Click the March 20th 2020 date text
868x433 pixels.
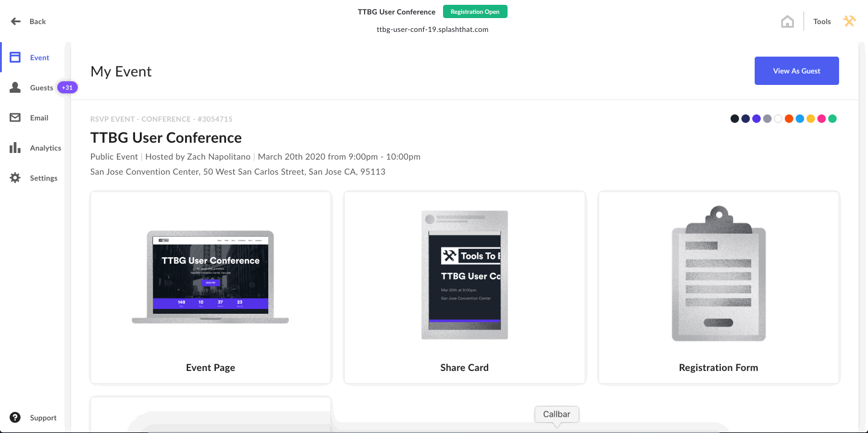pos(339,157)
